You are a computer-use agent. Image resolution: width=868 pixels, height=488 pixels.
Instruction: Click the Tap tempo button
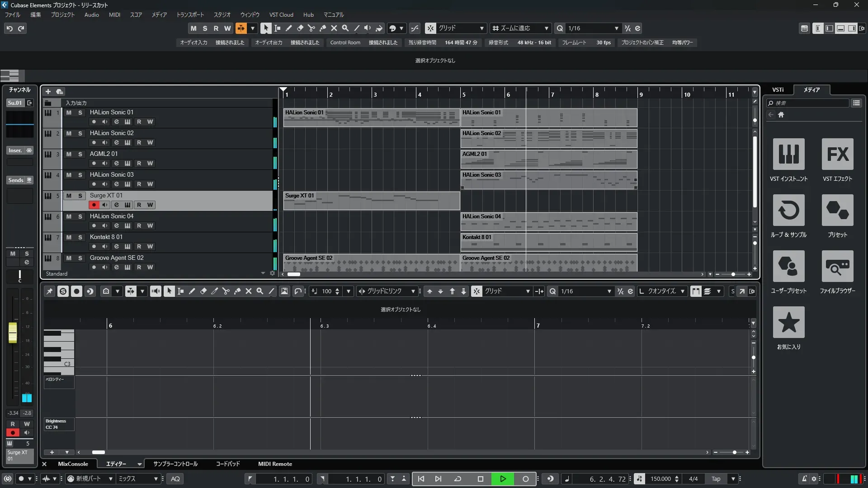[x=716, y=479]
